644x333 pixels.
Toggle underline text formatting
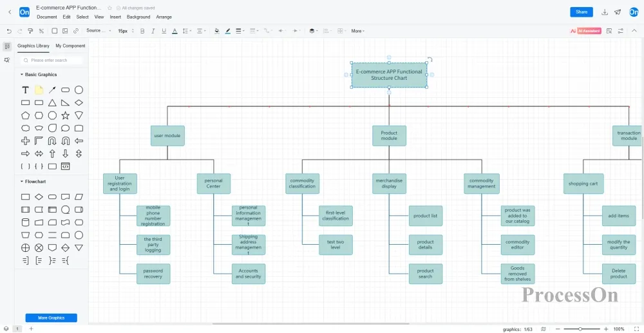pos(164,31)
